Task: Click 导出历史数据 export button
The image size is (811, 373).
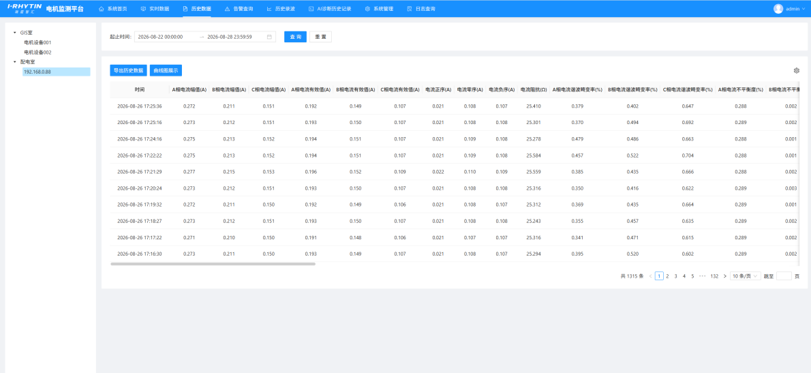Action: 128,70
